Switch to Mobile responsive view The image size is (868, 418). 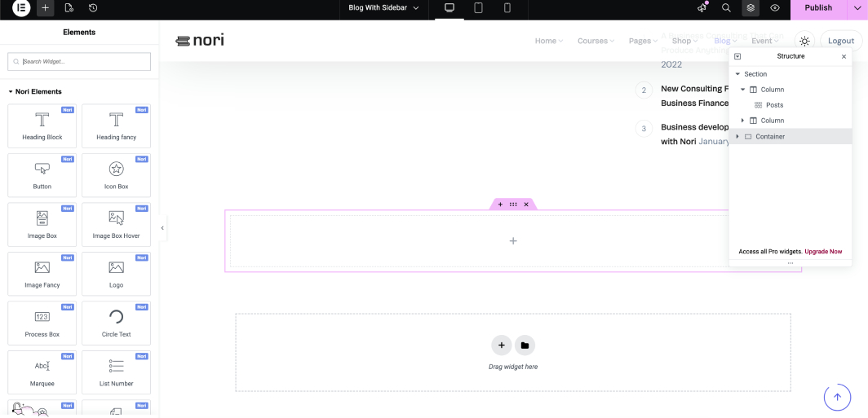507,8
